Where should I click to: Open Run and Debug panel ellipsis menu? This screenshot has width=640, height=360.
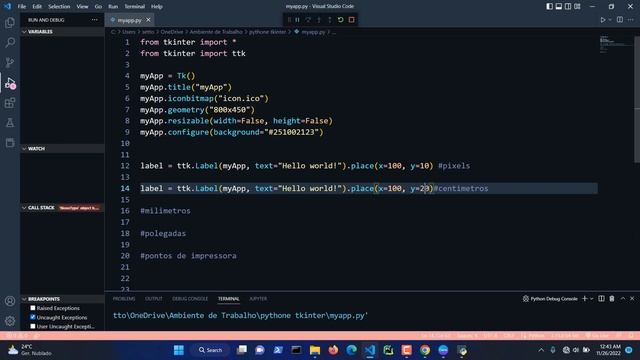point(95,20)
